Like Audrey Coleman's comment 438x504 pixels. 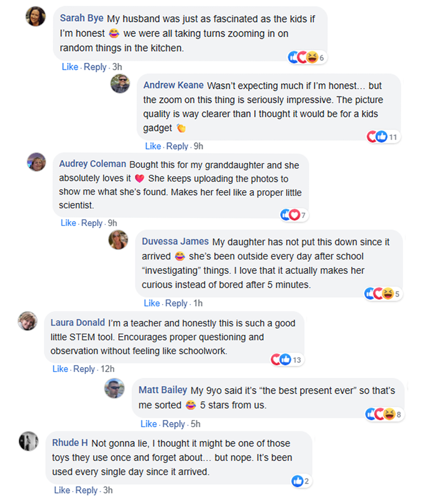point(68,223)
